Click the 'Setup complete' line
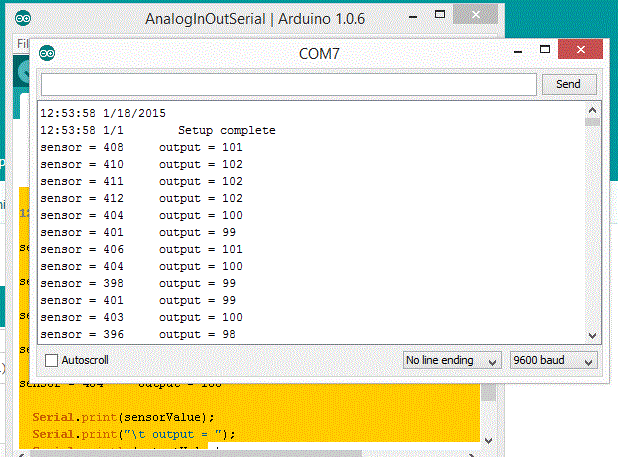Viewport: 618px width, 457px height. click(x=158, y=130)
